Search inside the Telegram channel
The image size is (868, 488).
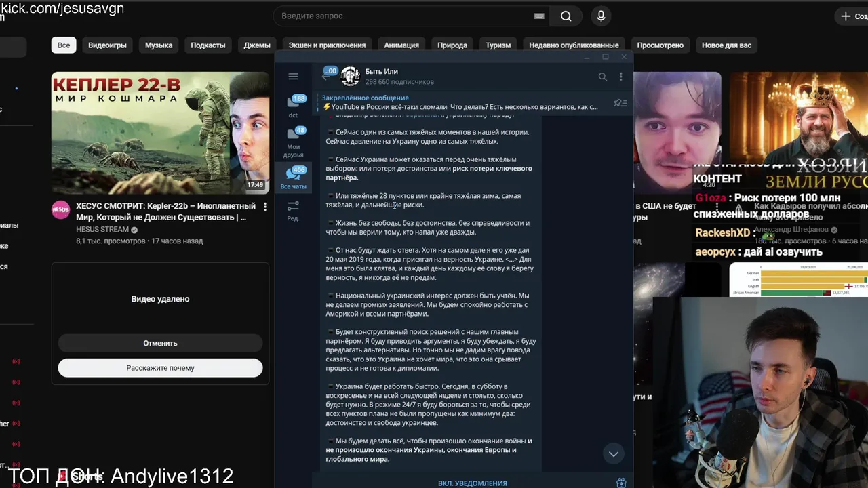pyautogui.click(x=602, y=77)
